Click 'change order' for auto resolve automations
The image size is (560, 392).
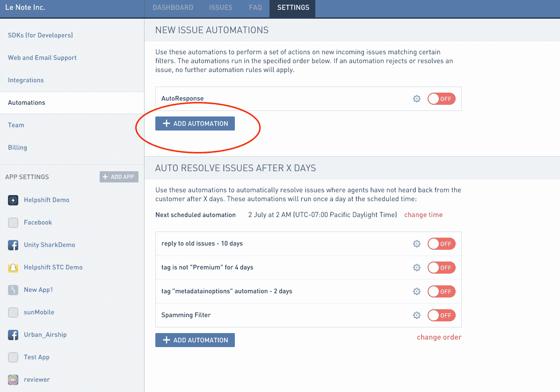[x=439, y=337]
